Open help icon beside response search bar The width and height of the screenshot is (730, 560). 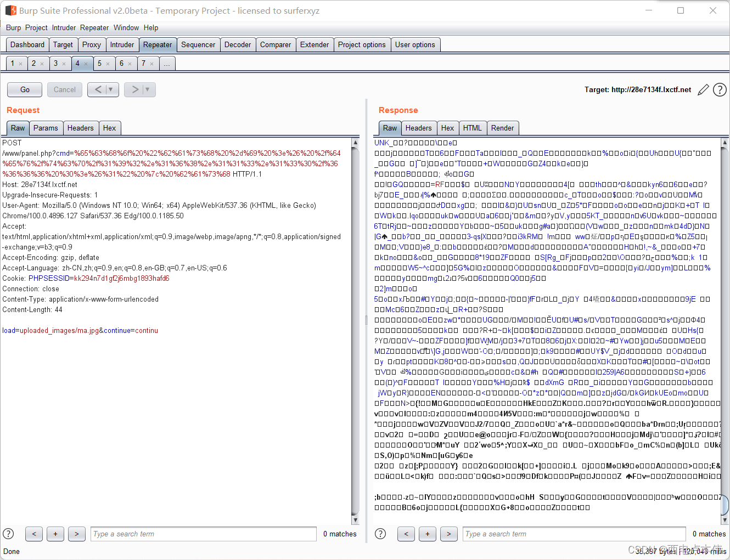(x=380, y=534)
